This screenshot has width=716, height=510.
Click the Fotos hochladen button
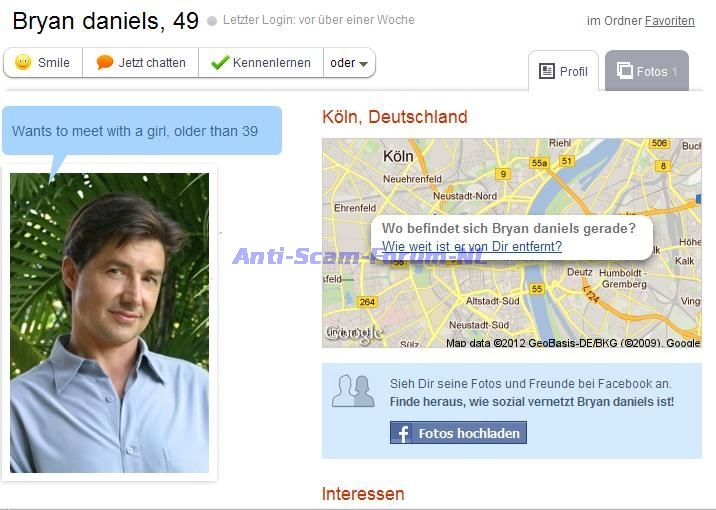pyautogui.click(x=458, y=433)
